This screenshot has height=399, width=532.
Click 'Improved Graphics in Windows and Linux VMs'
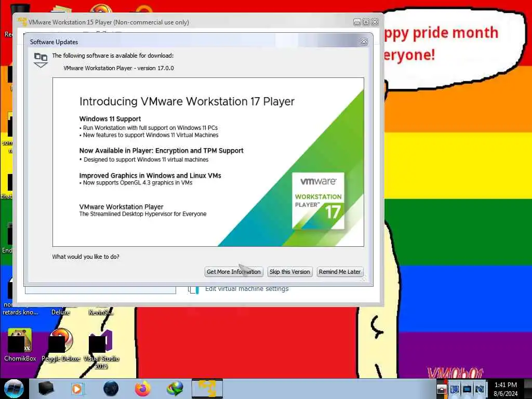tap(150, 176)
